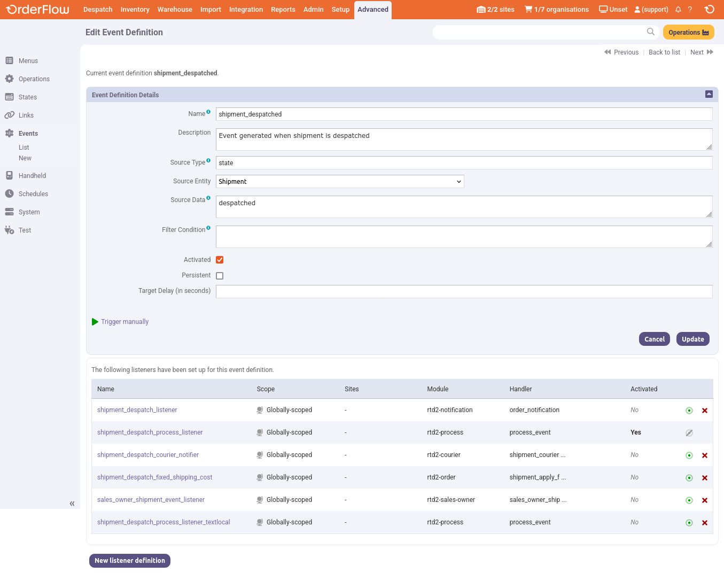Viewport: 724px width, 588px height.
Task: Select States in the left sidebar
Action: [28, 97]
